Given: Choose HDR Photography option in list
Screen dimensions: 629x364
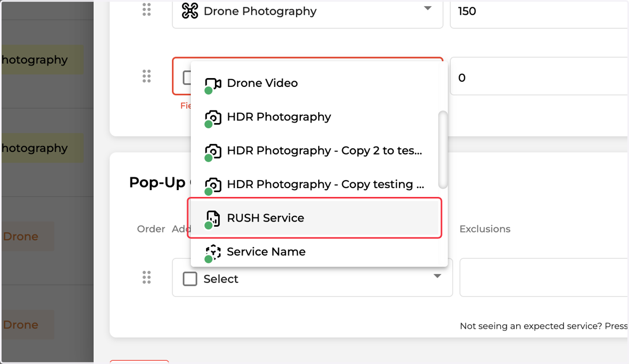Looking at the screenshot, I should pyautogui.click(x=319, y=117).
